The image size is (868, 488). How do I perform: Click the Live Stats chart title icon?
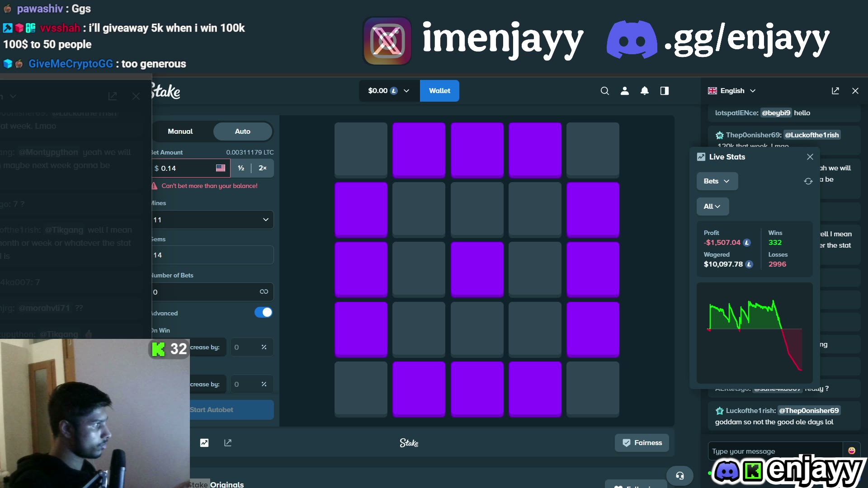pyautogui.click(x=701, y=157)
